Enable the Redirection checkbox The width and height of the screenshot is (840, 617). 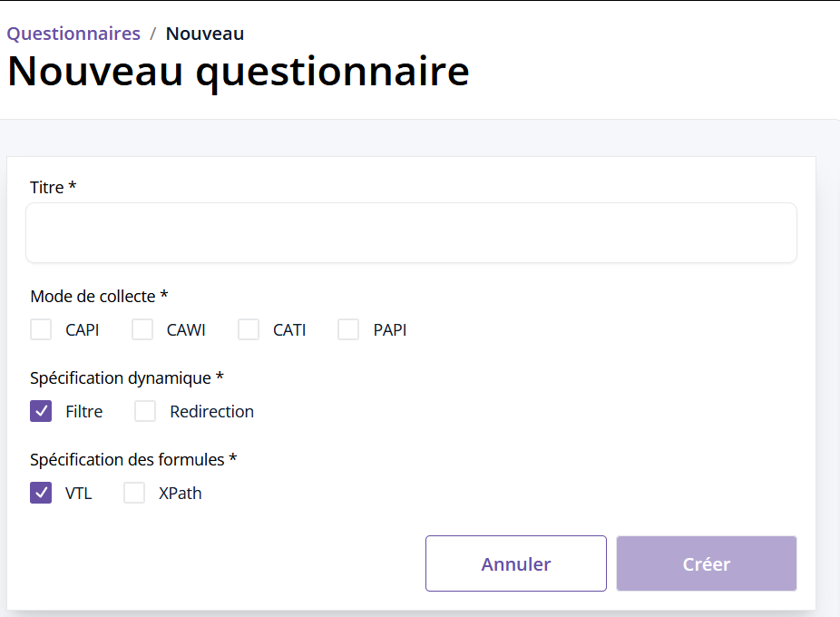point(145,411)
